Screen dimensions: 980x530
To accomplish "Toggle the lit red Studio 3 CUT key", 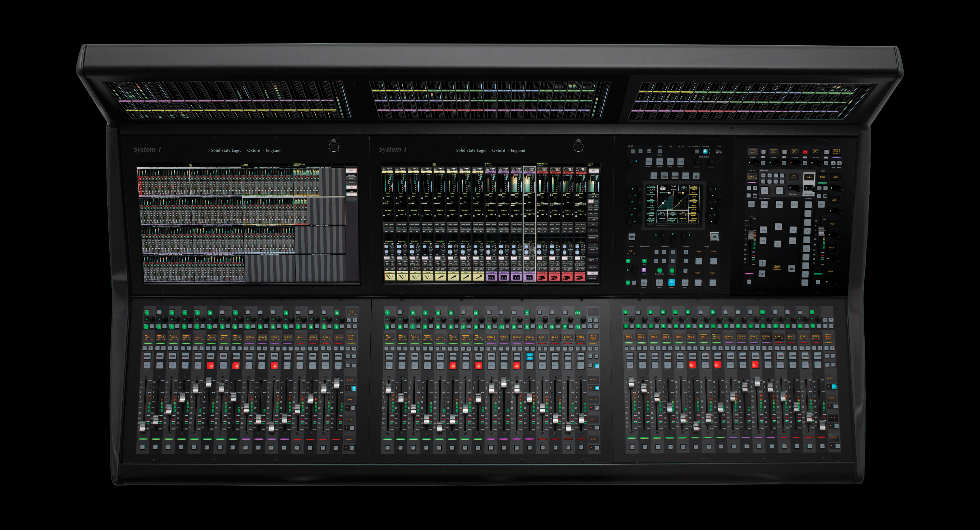I will (805, 152).
